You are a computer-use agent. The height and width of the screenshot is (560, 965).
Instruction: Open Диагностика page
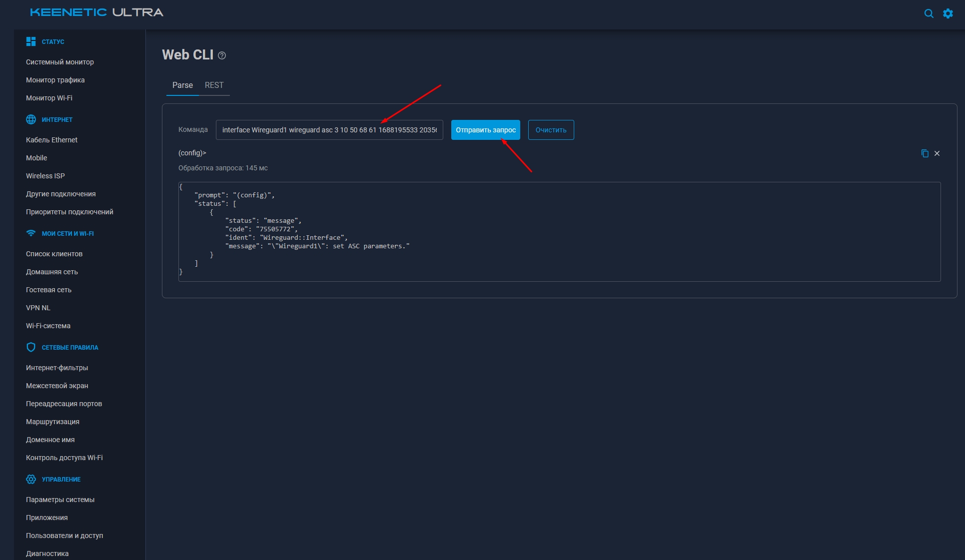point(47,553)
